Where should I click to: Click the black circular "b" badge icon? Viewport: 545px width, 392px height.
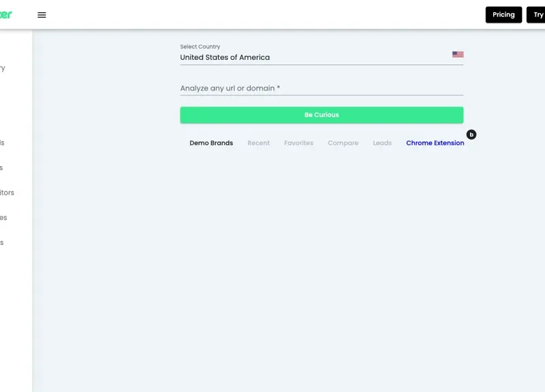click(x=470, y=135)
